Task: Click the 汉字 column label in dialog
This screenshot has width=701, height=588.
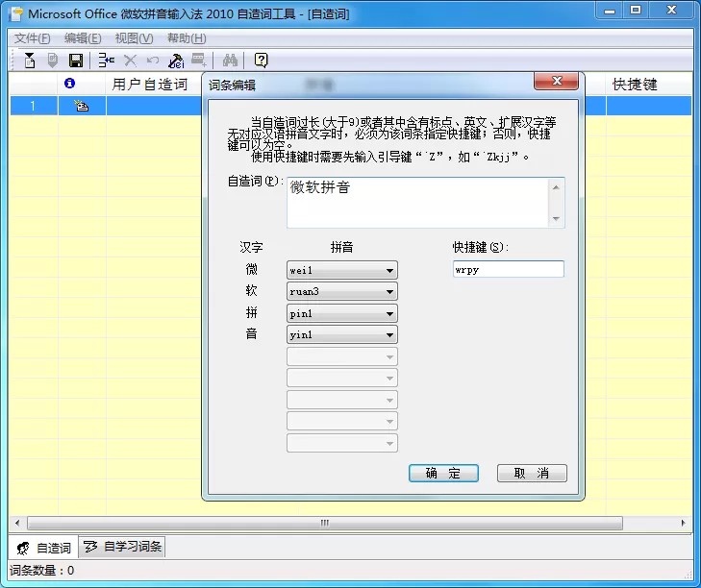Action: coord(251,247)
